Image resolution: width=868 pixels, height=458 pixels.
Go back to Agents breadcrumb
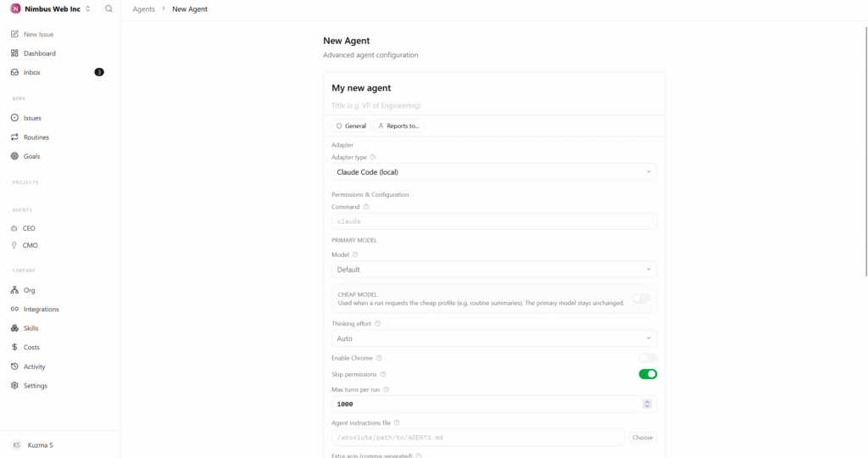pyautogui.click(x=143, y=8)
